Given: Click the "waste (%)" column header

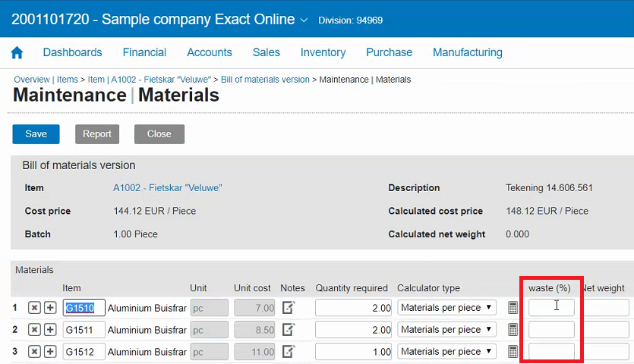Looking at the screenshot, I should 550,288.
